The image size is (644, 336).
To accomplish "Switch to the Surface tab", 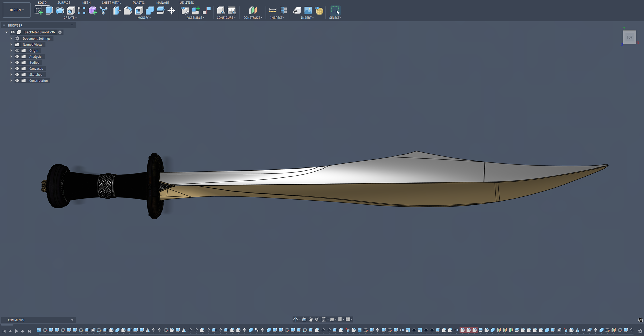I will tap(63, 3).
